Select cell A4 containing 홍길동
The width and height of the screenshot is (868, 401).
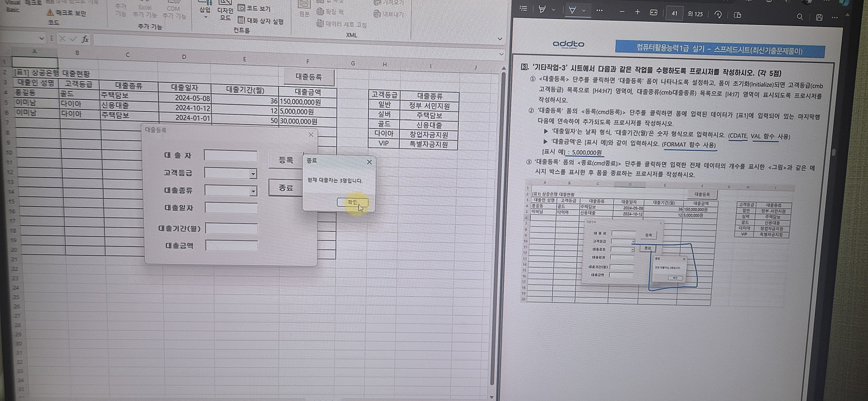36,93
